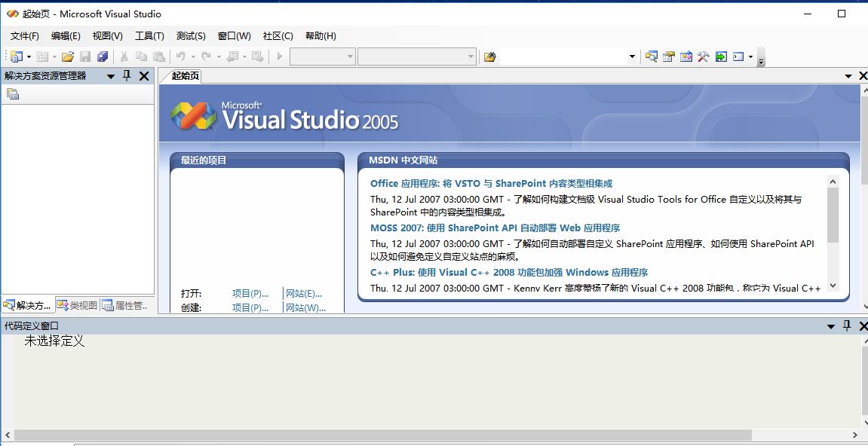This screenshot has width=868, height=446.
Task: Click the Redo arrow icon
Action: coord(207,57)
